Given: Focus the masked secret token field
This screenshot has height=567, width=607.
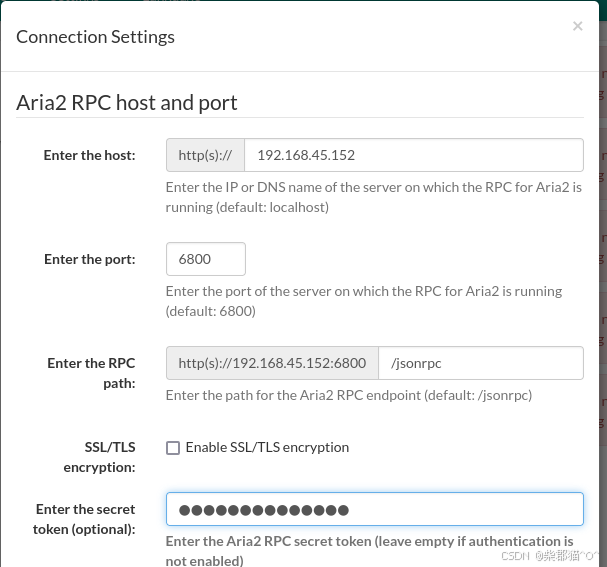Looking at the screenshot, I should (x=375, y=509).
